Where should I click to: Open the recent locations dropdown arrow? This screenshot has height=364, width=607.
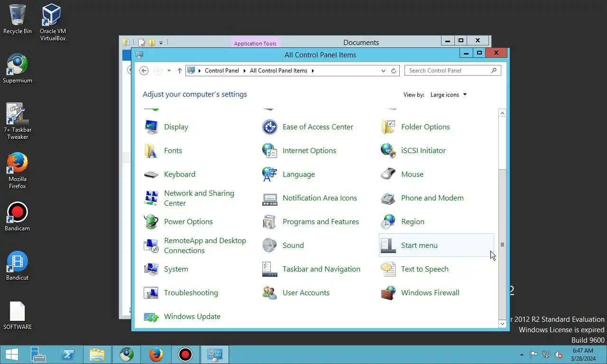[169, 71]
